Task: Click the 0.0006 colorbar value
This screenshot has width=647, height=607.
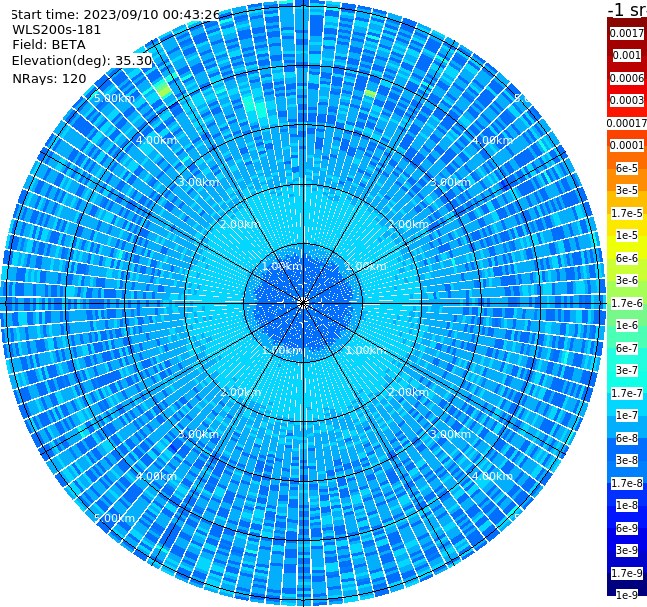Action: coord(627,78)
